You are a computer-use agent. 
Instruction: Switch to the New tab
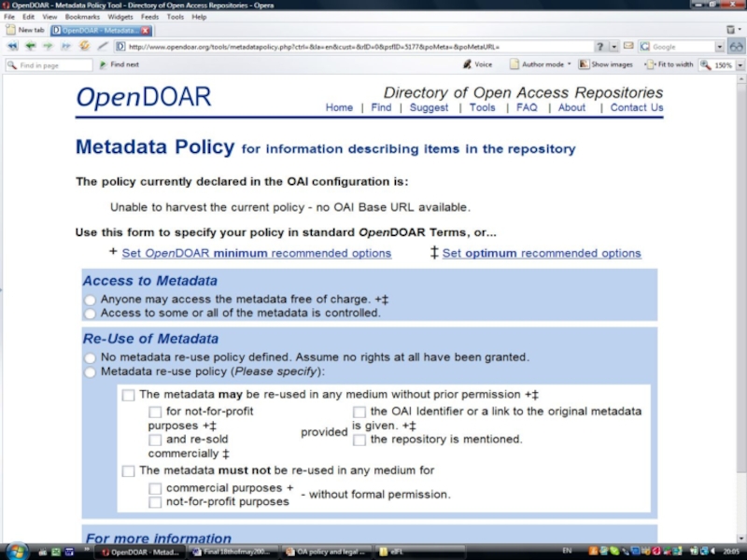click(25, 30)
